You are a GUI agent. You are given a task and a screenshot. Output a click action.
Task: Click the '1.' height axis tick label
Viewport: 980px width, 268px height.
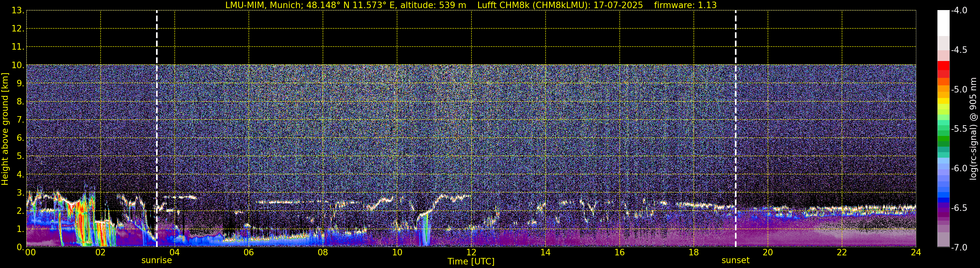coord(20,229)
